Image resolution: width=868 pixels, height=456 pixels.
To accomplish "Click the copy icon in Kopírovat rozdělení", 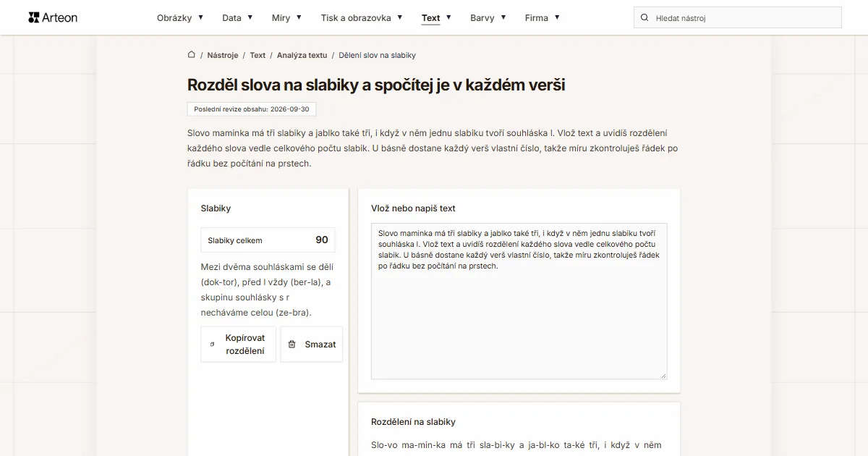I will 212,345.
